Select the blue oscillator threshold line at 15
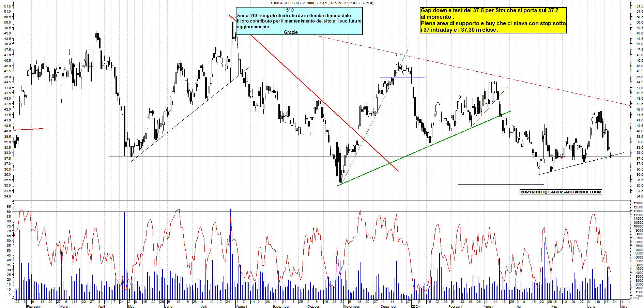Screen dimensions: 644x308 tap(322, 284)
